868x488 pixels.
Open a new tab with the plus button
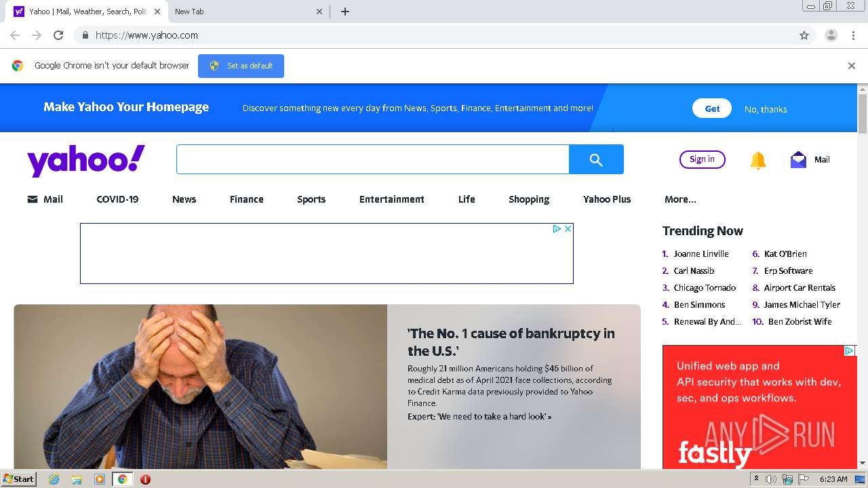point(344,12)
